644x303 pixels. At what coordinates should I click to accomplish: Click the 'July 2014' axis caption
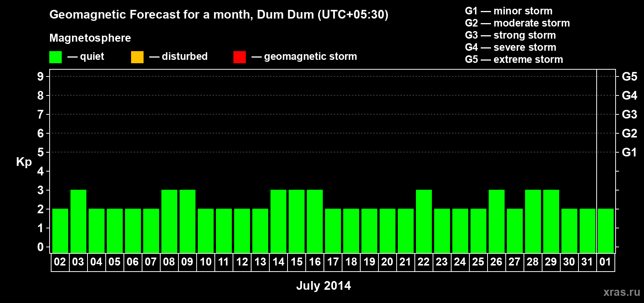click(324, 286)
